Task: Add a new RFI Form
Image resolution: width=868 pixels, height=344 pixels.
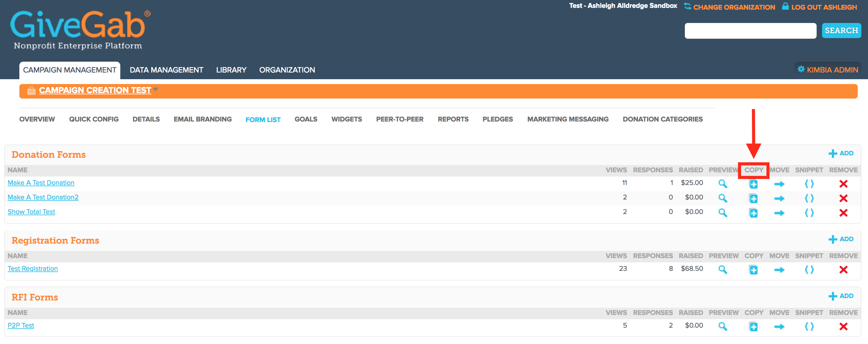Action: pyautogui.click(x=841, y=296)
